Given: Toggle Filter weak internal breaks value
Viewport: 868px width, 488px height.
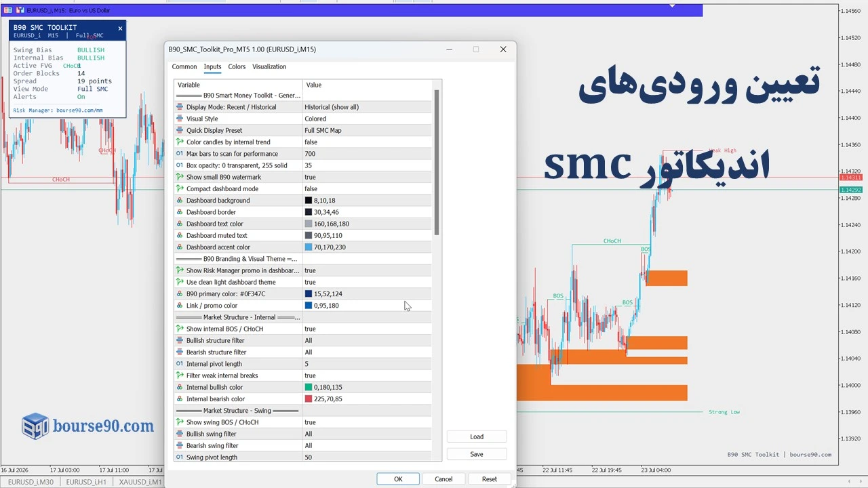Looking at the screenshot, I should click(x=367, y=375).
